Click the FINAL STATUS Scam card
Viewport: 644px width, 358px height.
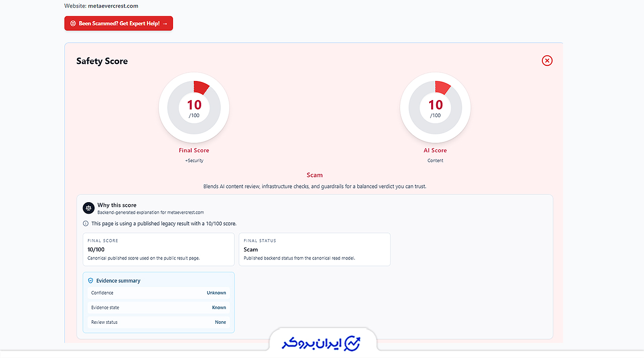(314, 249)
